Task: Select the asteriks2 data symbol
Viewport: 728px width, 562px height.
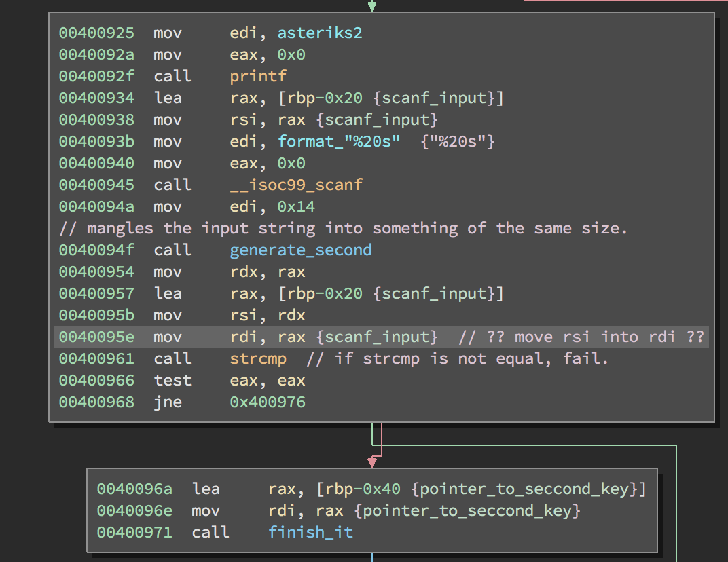Action: click(319, 33)
